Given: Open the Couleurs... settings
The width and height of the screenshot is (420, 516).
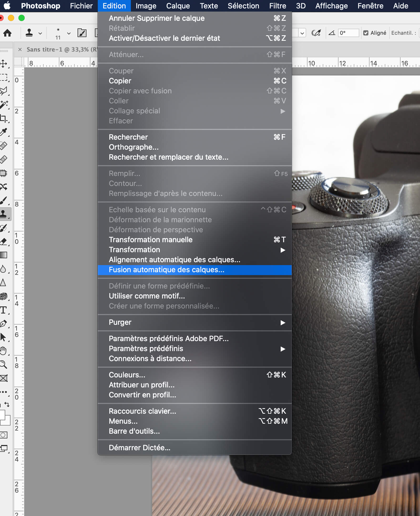Looking at the screenshot, I should click(194, 375).
